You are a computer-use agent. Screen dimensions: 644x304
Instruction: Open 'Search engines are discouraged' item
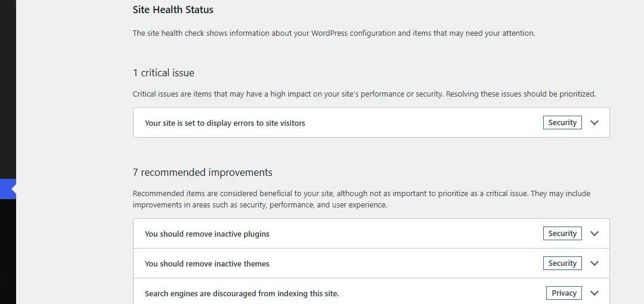371,293
